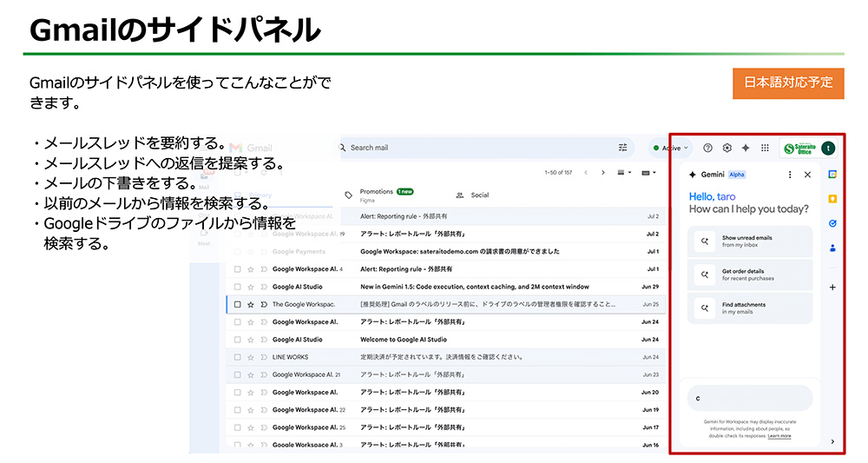Star the Welcome to Google AI Studio email
This screenshot has height=463, width=868.
[251, 340]
